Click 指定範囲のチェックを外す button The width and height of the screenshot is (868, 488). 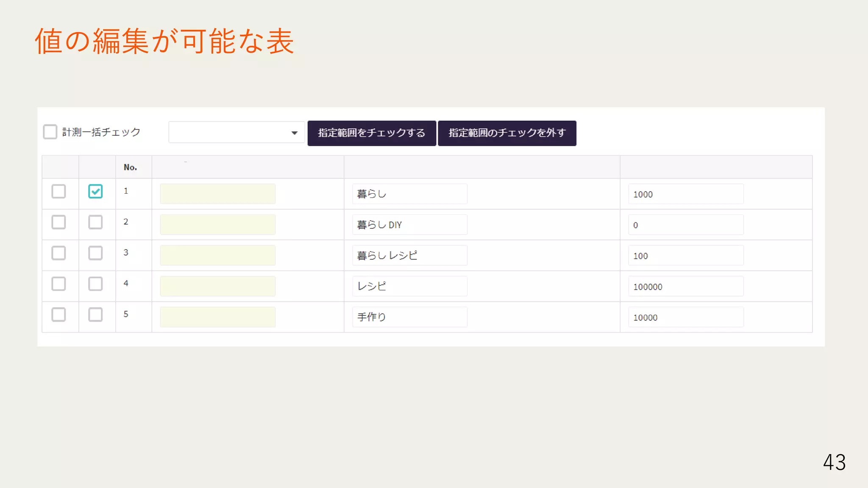(507, 133)
